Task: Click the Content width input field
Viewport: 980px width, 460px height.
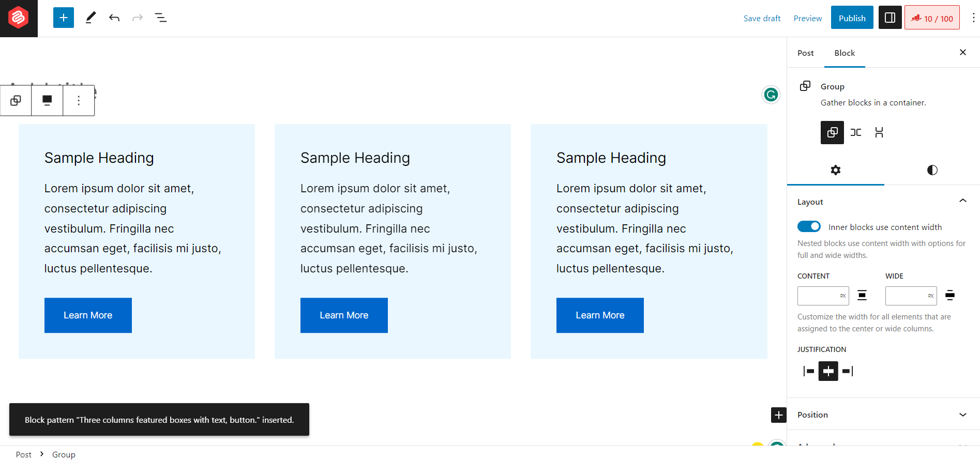Action: coord(818,296)
